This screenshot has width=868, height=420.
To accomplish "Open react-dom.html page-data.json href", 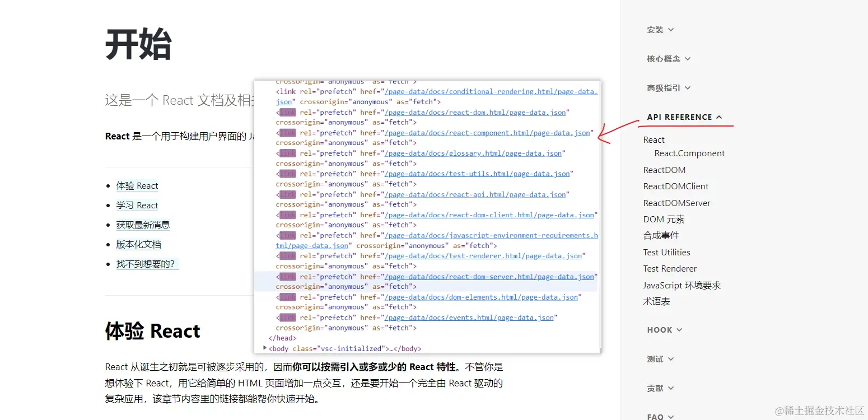I will [x=475, y=113].
